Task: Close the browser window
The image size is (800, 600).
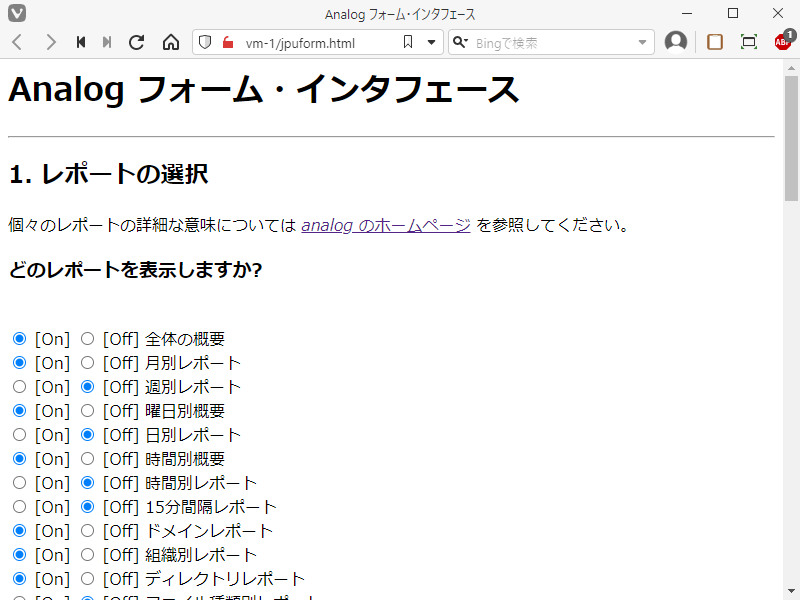Action: [778, 13]
